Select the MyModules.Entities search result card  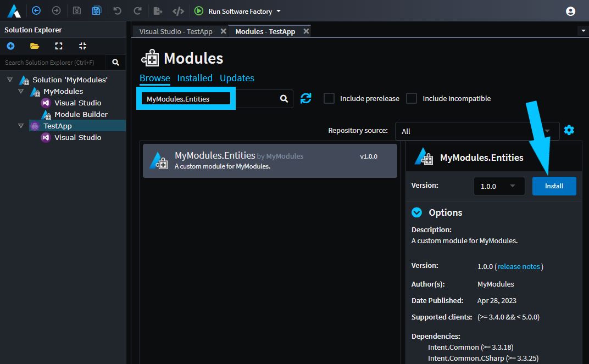click(x=269, y=160)
